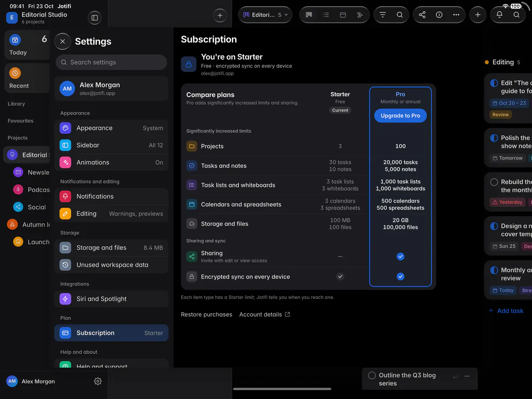Click the lock icon beside You're on Starter

pos(188,64)
